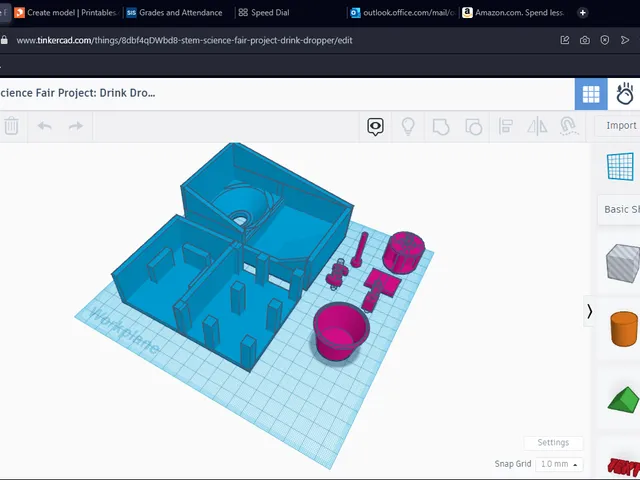Image resolution: width=640 pixels, height=480 pixels.
Task: Open the Create model Printables tab
Action: coord(66,13)
